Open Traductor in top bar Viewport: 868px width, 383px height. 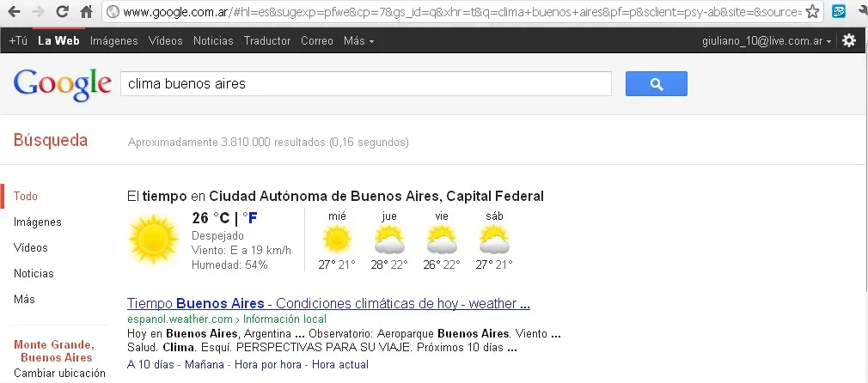[267, 40]
